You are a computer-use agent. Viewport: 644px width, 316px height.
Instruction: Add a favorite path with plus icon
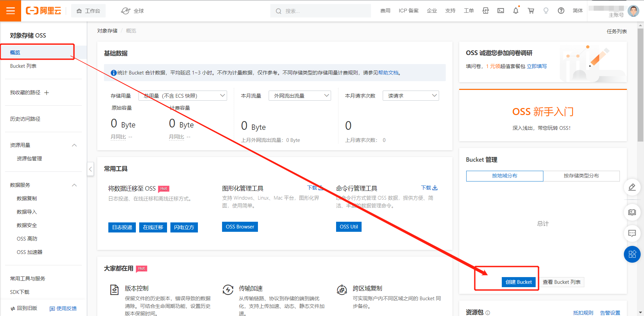point(47,93)
